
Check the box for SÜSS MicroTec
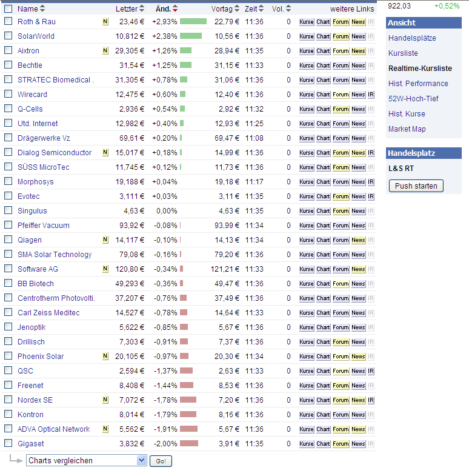click(8, 167)
